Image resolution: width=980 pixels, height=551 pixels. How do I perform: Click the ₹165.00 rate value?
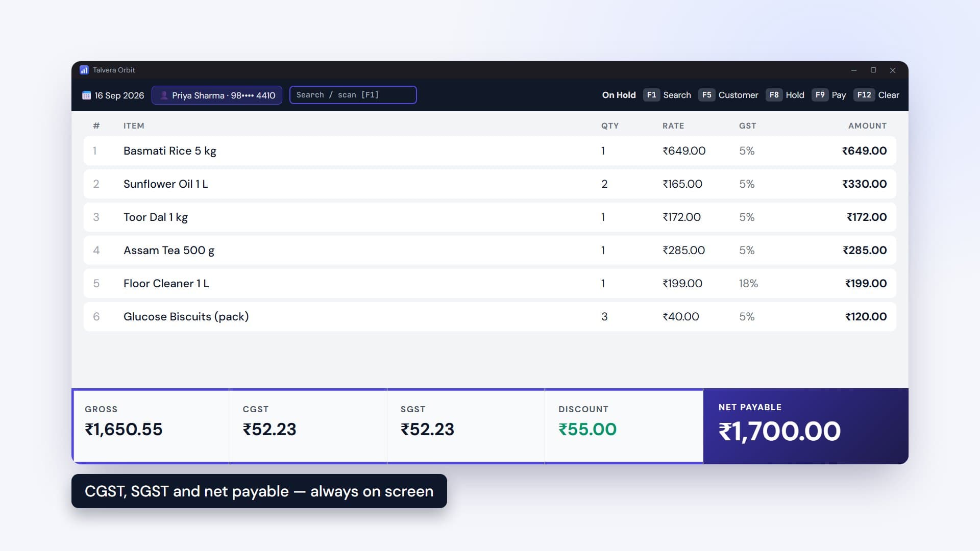682,184
